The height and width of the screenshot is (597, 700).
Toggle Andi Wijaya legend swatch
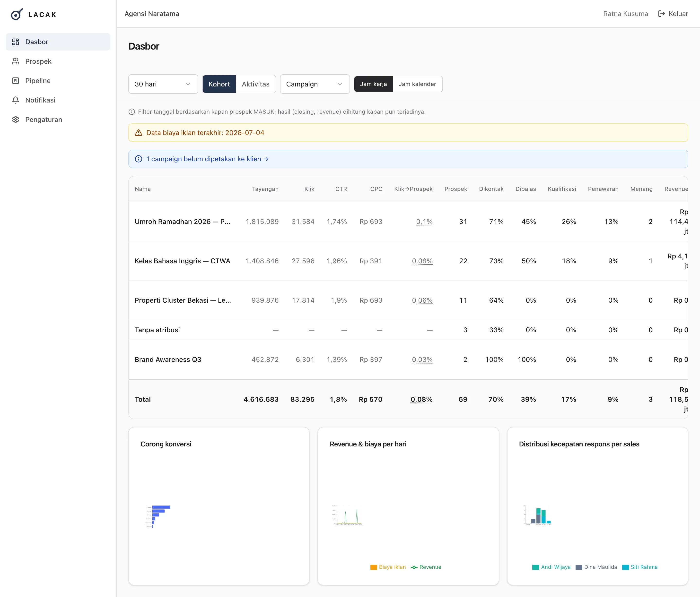coord(535,567)
